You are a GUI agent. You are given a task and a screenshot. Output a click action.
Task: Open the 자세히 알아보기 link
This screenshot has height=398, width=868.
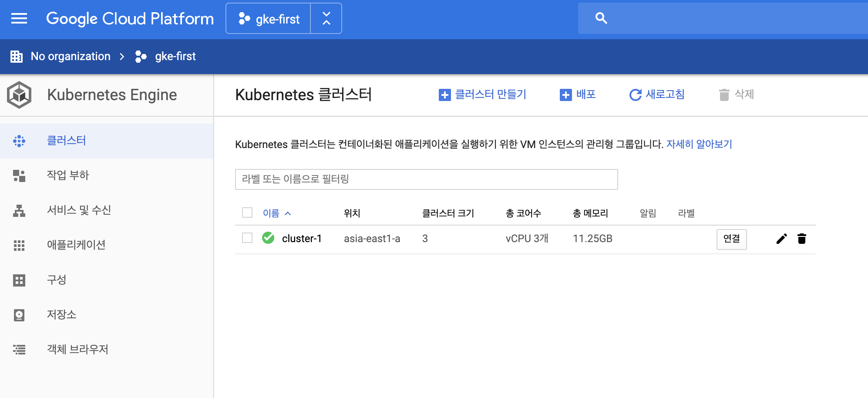699,144
